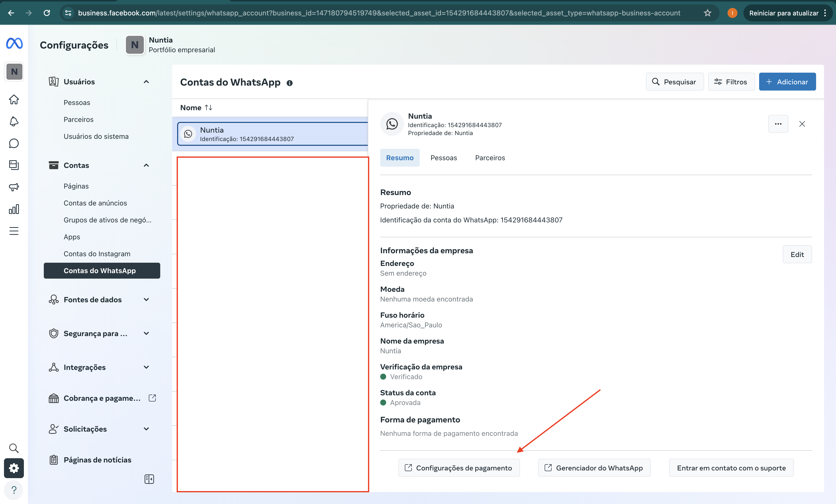This screenshot has width=836, height=504.
Task: Open the all tools hamburger icon
Action: 14,231
